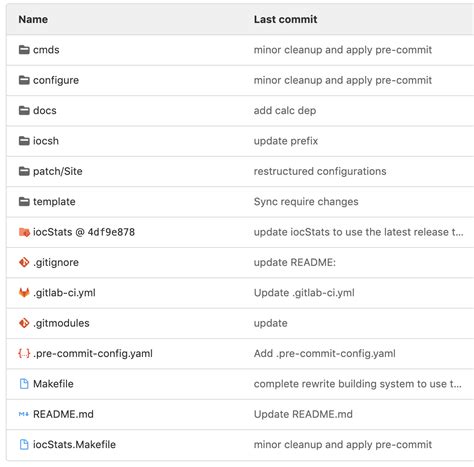The width and height of the screenshot is (474, 467).
Task: Open the patch/Site folder
Action: click(58, 171)
